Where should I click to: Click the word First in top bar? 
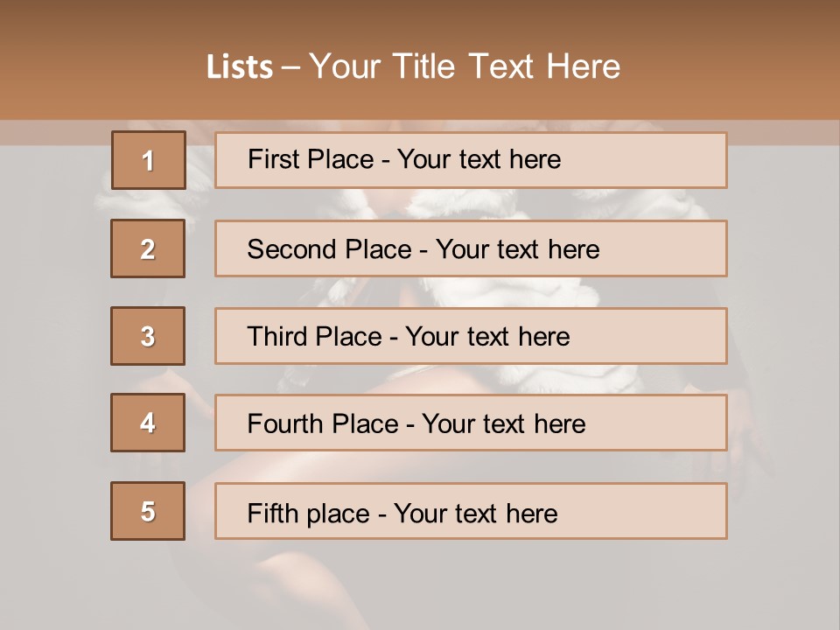[274, 159]
